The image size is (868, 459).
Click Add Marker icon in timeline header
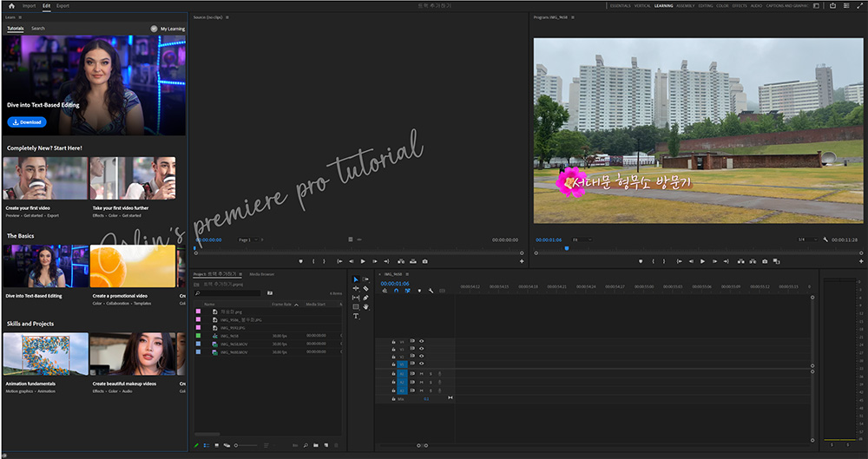tap(419, 291)
